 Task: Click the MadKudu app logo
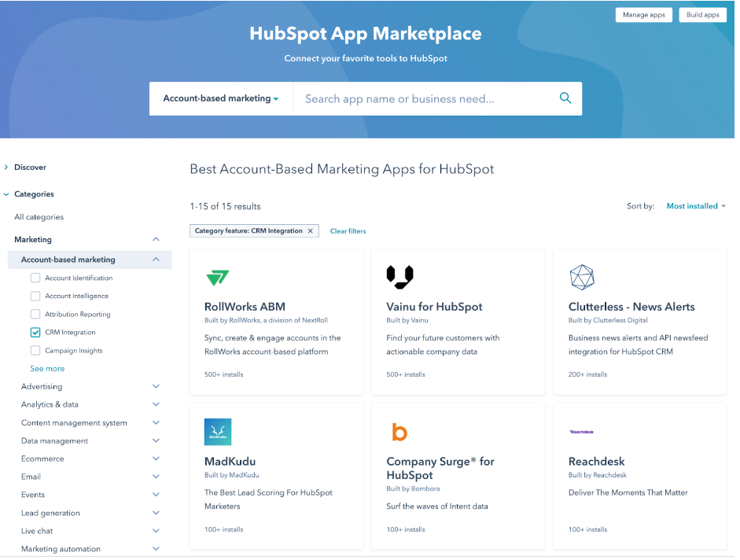218,432
